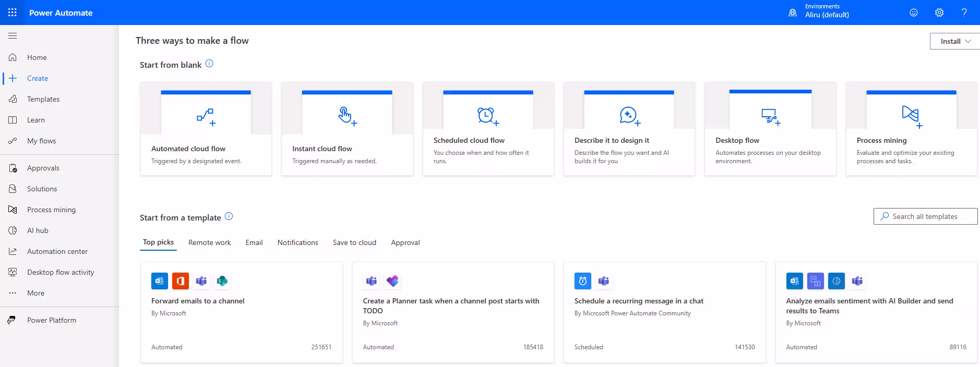Collapse the left navigation hamburger menu
This screenshot has width=980, height=367.
click(x=13, y=35)
